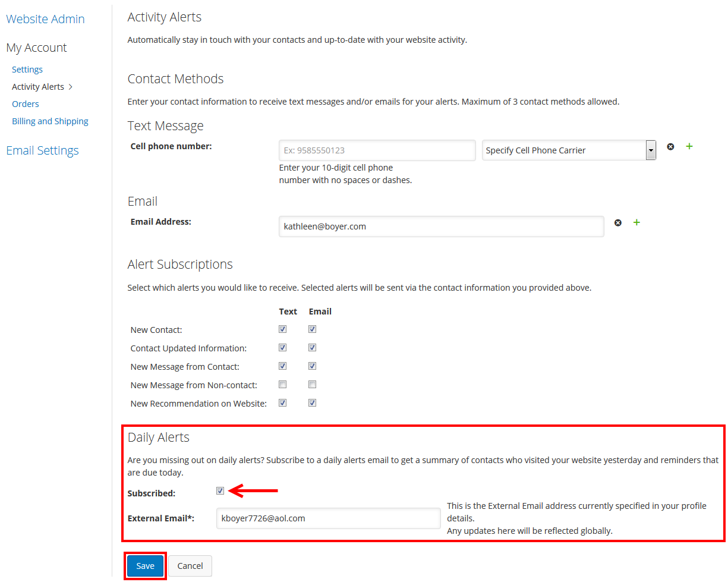Image resolution: width=728 pixels, height=582 pixels.
Task: Toggle Text alert for New Contact
Action: pyautogui.click(x=283, y=329)
